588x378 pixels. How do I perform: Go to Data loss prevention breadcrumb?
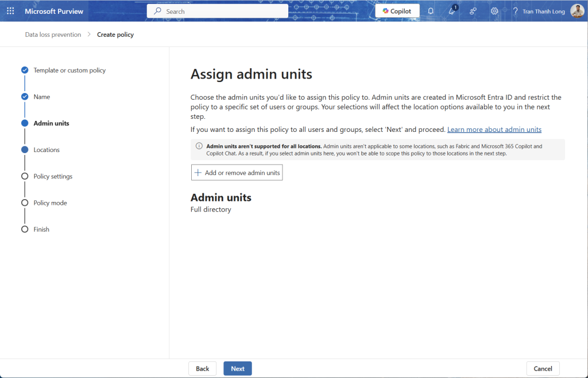[x=53, y=35]
